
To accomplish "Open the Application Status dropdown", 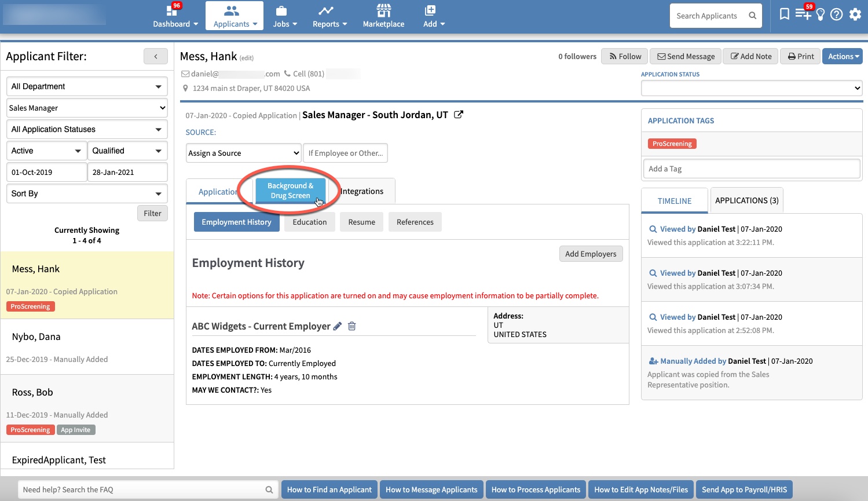I will [x=751, y=88].
